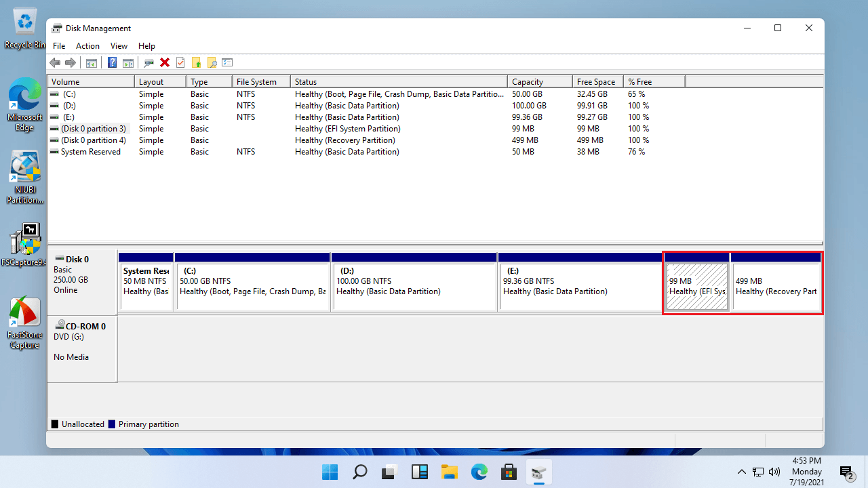Viewport: 868px width, 488px height.
Task: Sort by the Capacity column header
Action: (x=528, y=82)
